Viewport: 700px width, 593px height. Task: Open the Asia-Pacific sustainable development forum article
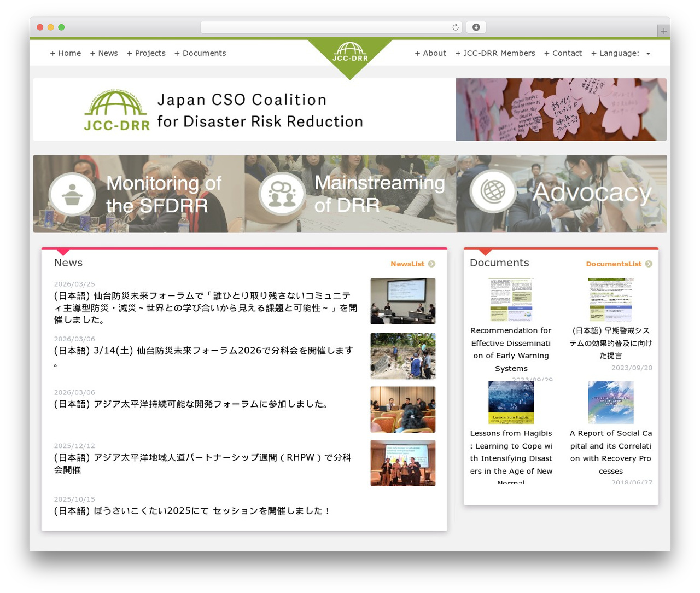tap(192, 404)
